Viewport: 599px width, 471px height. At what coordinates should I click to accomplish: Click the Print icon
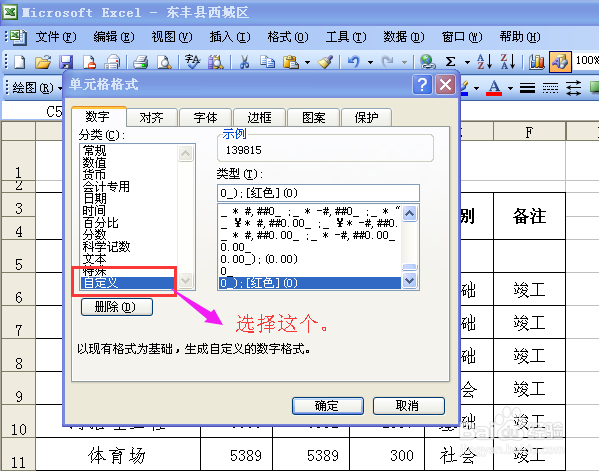140,62
